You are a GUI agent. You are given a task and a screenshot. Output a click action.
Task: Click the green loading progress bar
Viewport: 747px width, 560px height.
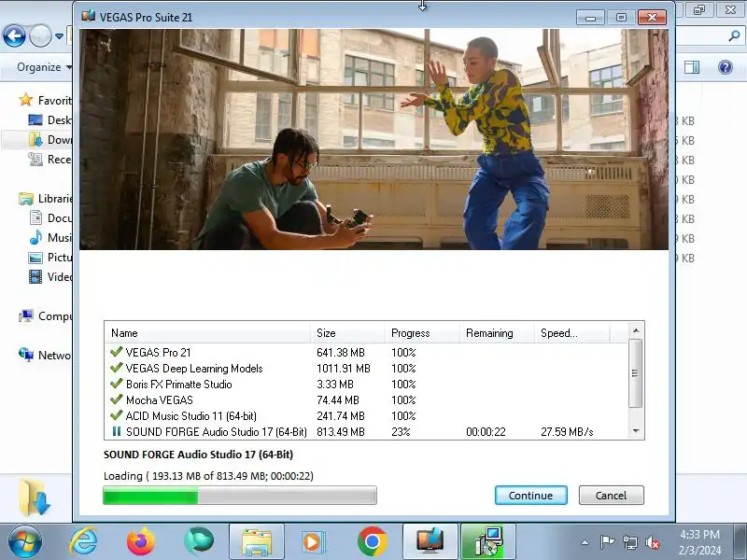[240, 496]
